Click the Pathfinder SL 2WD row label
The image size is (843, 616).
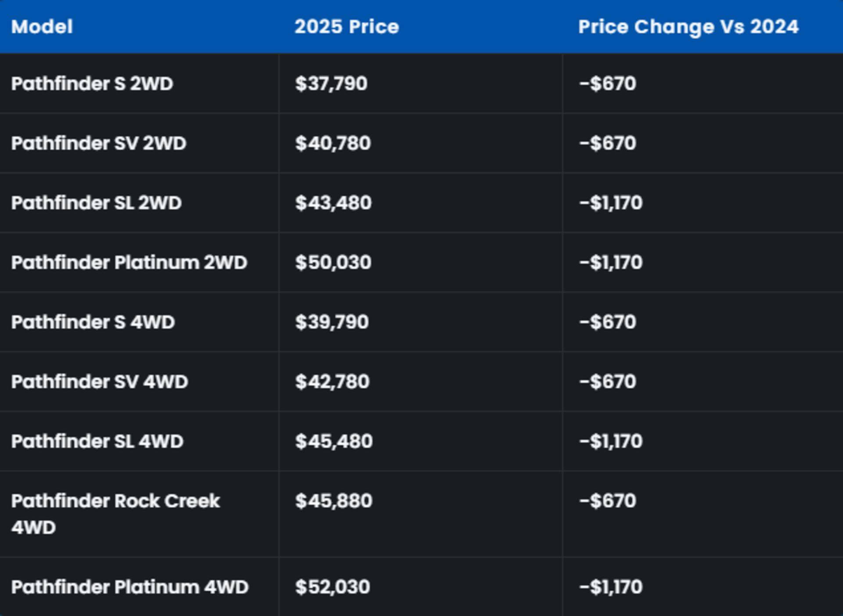click(96, 203)
